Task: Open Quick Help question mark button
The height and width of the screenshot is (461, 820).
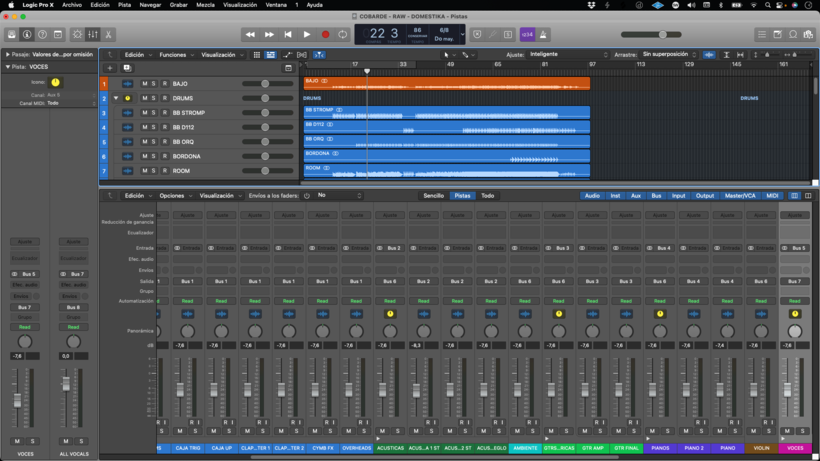Action: 42,34
